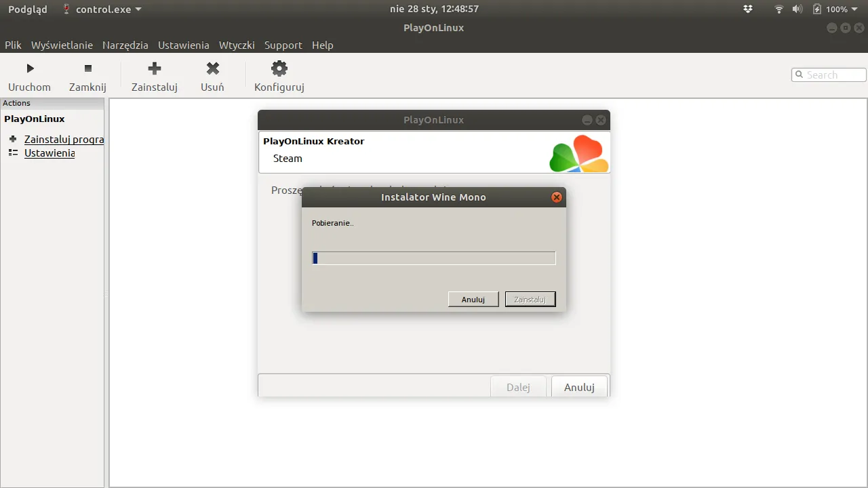Click the Zainstaluj program link in sidebar
This screenshot has width=868, height=488.
(64, 139)
